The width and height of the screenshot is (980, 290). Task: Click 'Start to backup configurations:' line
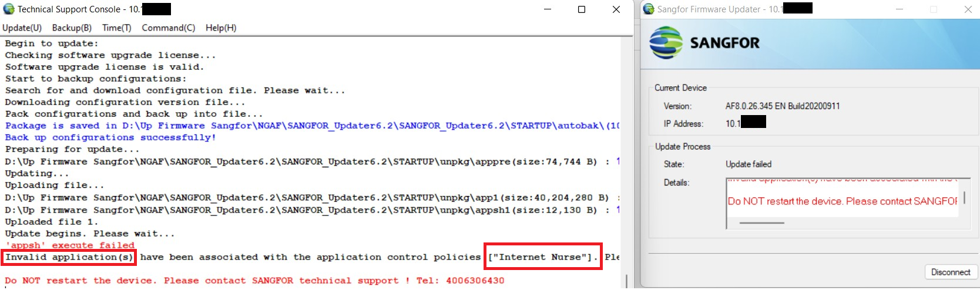[96, 79]
